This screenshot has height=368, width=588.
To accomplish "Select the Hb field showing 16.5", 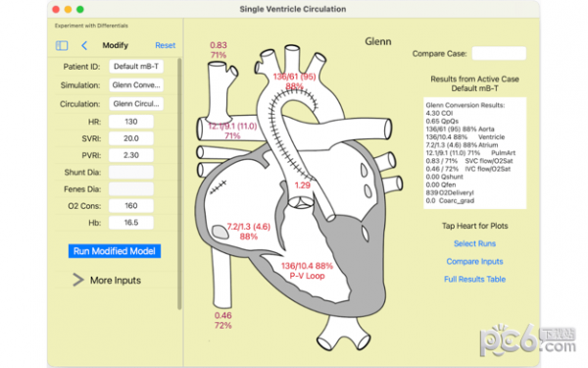I will tap(131, 223).
